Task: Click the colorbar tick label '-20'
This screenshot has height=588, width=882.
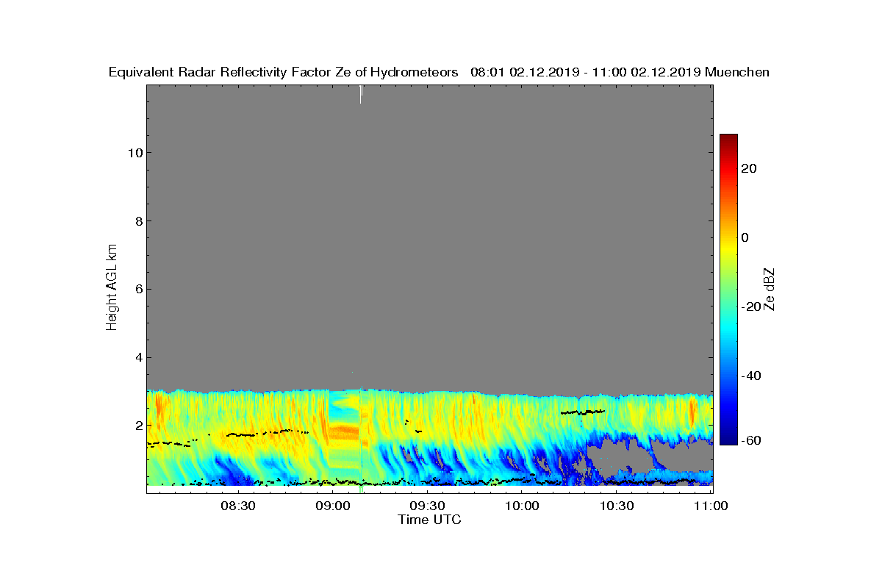Action: pyautogui.click(x=752, y=307)
